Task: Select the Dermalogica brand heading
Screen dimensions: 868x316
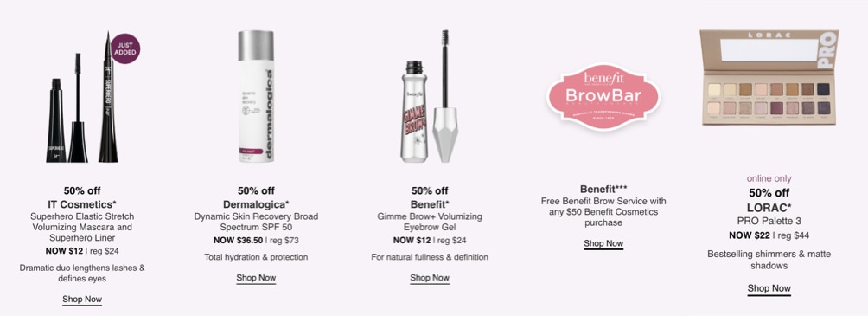Action: (256, 203)
